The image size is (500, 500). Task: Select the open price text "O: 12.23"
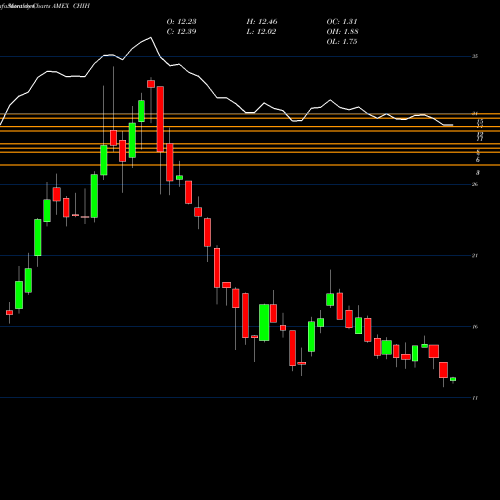(x=181, y=22)
